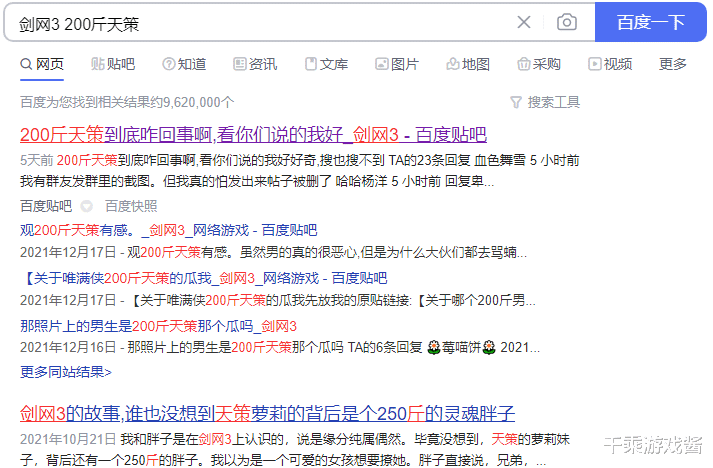Open result 那照片上的男生是200斤天策那个瓜吗
The image size is (713, 468).
158,326
